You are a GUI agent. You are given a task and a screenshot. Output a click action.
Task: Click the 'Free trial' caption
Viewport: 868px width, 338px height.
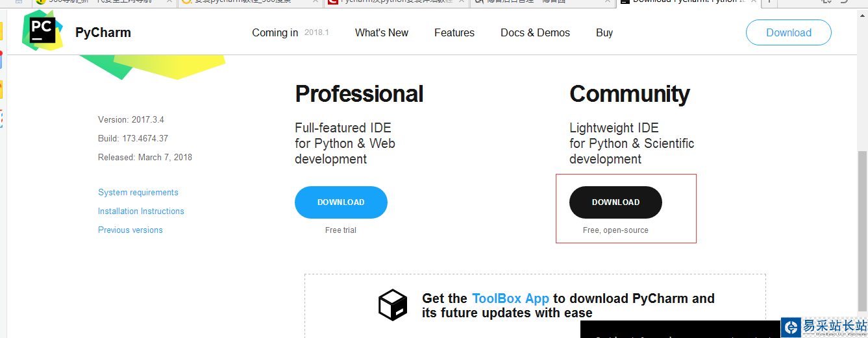(x=341, y=230)
